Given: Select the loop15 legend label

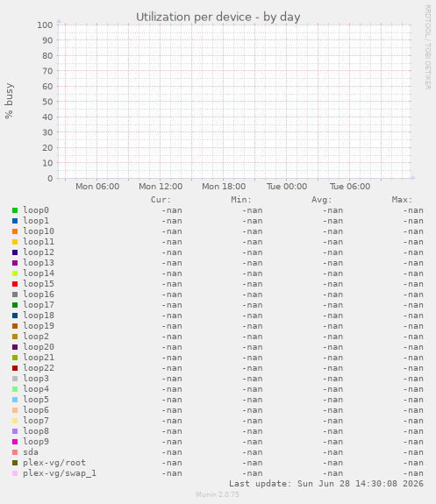Looking at the screenshot, I should click(x=39, y=284).
